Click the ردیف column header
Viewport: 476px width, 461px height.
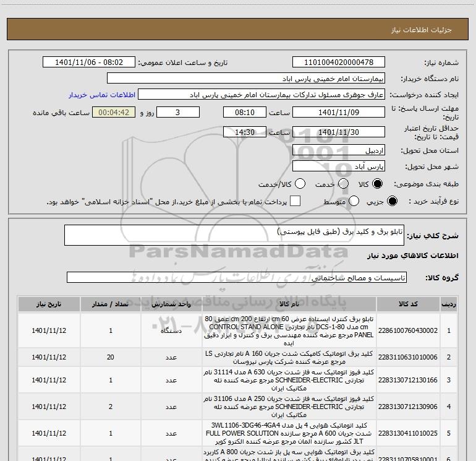click(449, 304)
